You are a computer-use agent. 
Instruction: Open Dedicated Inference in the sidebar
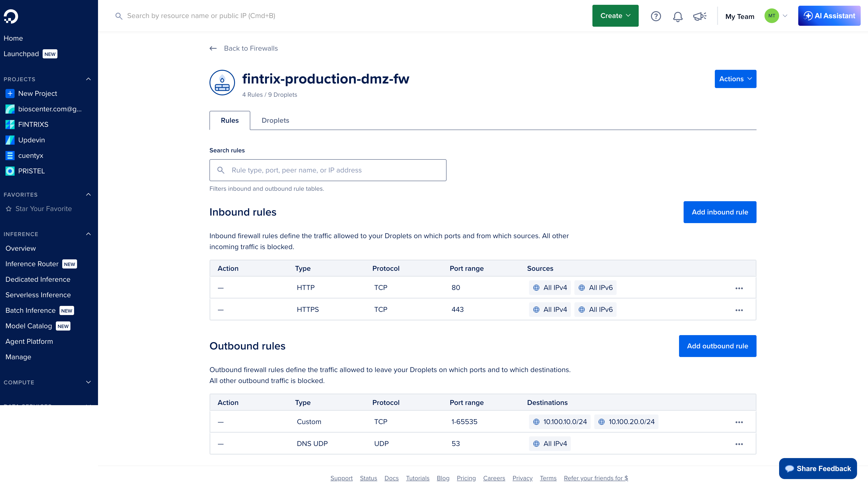tap(38, 279)
